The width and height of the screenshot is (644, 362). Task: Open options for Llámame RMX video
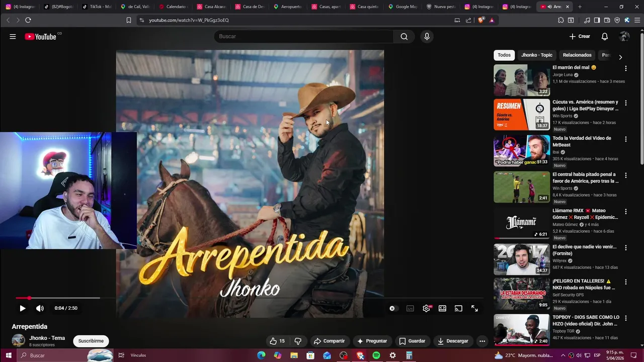pyautogui.click(x=626, y=212)
